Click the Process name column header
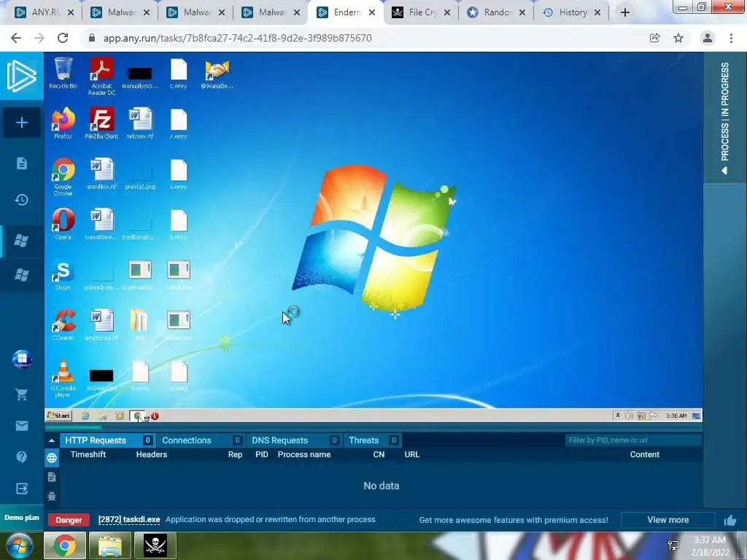 click(x=304, y=454)
